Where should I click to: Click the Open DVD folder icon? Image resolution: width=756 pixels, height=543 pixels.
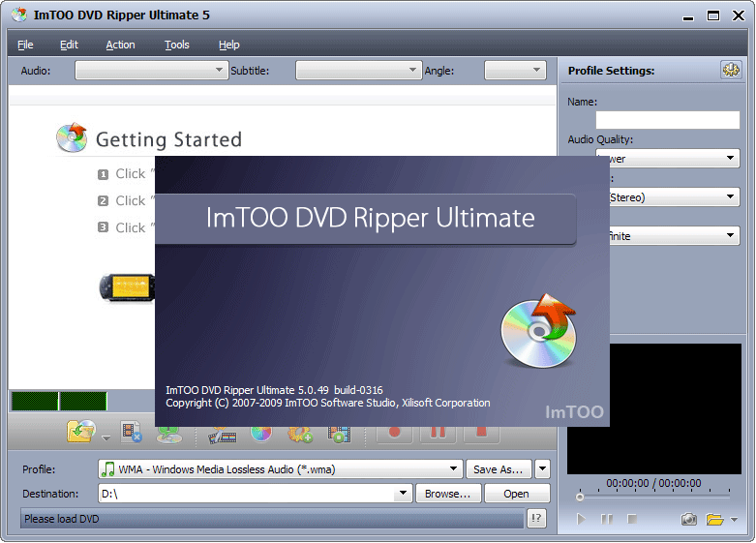pyautogui.click(x=81, y=431)
